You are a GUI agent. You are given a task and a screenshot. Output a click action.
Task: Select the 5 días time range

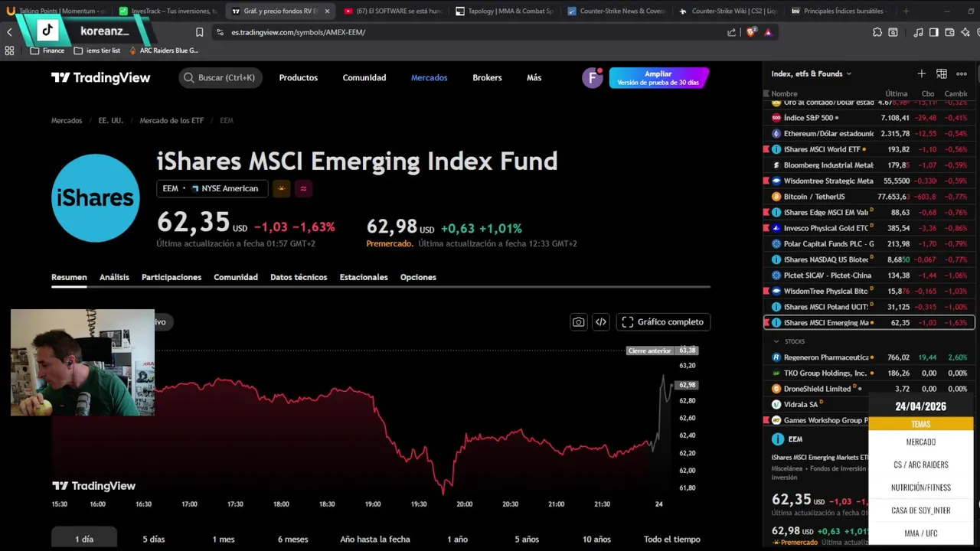tap(153, 539)
